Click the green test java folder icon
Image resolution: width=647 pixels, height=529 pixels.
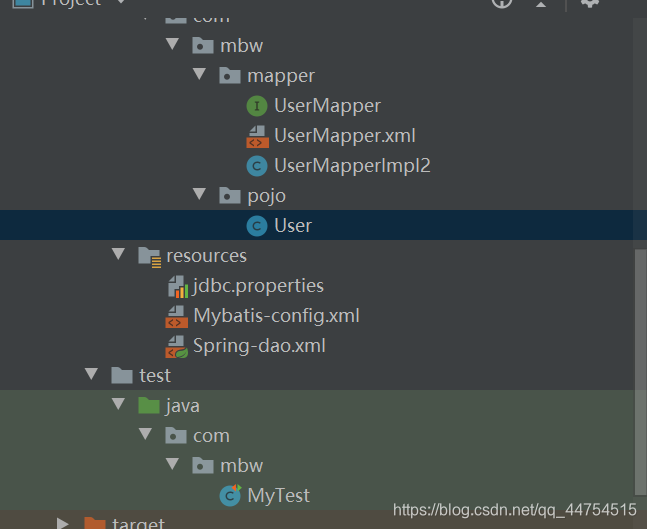(149, 406)
